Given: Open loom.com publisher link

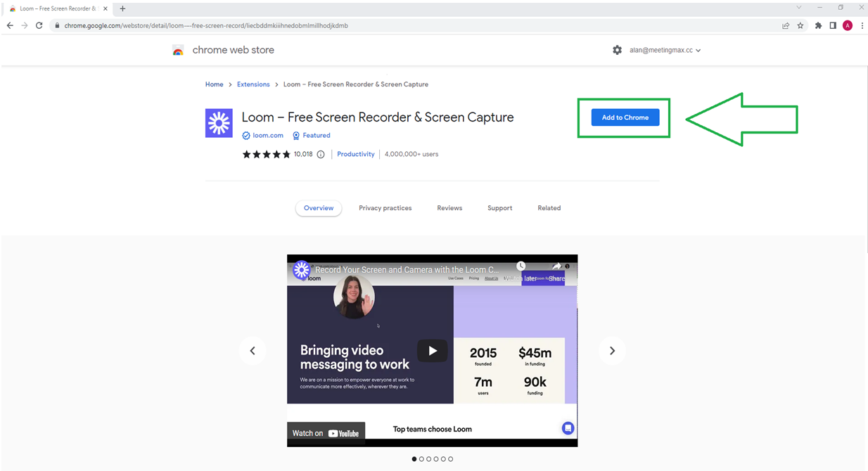Looking at the screenshot, I should coord(268,136).
